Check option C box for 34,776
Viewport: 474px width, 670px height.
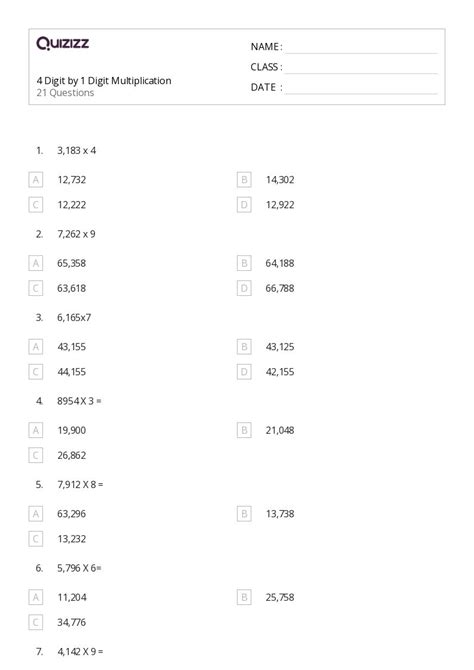coord(36,623)
